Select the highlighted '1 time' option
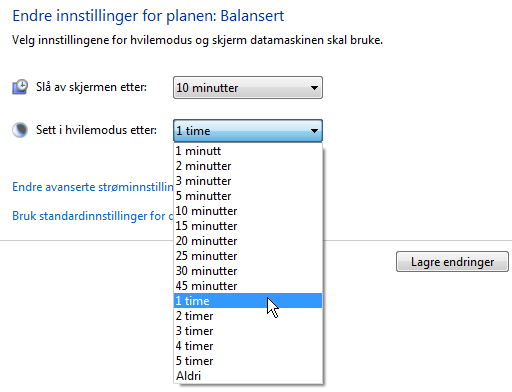The height and width of the screenshot is (392, 512). [x=248, y=301]
